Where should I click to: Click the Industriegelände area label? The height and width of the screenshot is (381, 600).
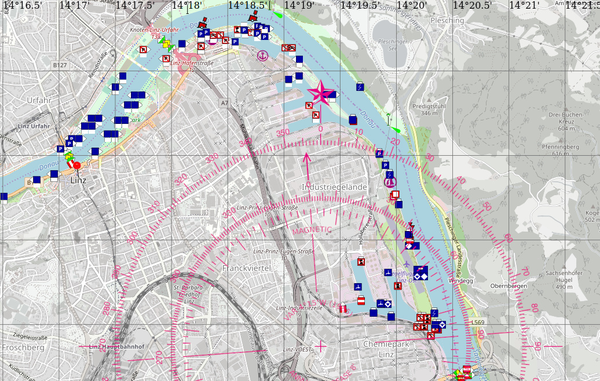point(334,187)
